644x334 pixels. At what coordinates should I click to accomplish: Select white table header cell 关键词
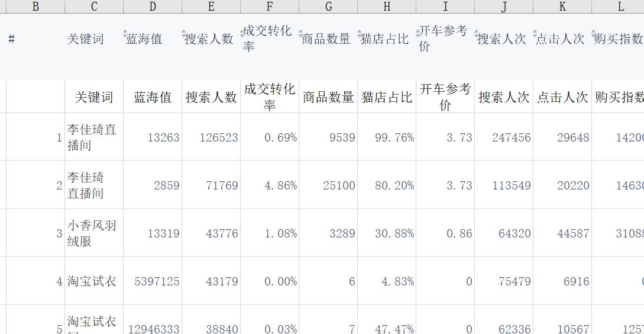click(94, 97)
